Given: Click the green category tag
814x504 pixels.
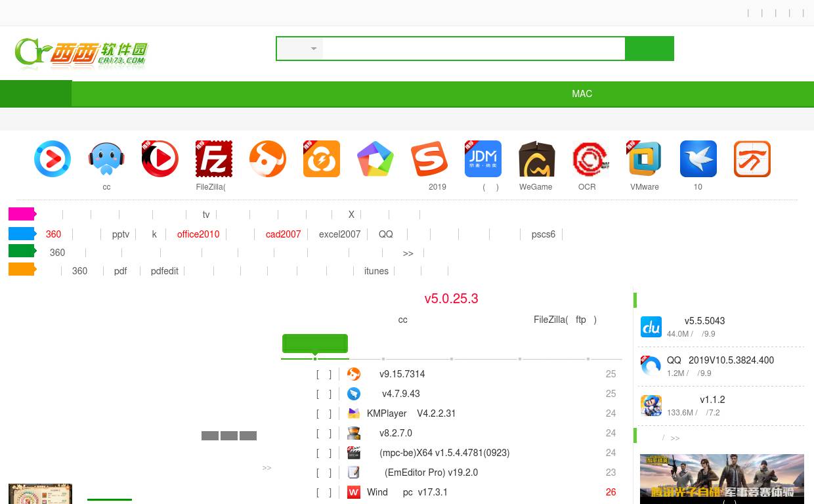Looking at the screenshot, I should pyautogui.click(x=22, y=251).
